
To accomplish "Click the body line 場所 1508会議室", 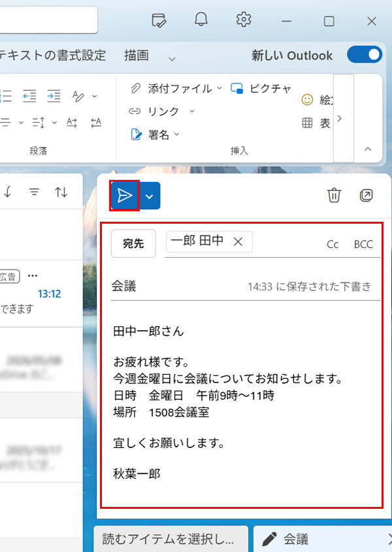I will pos(161,412).
